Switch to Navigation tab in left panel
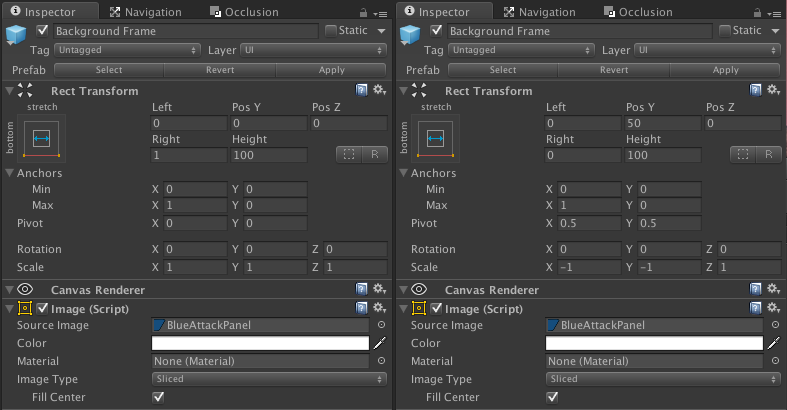Image resolution: width=787 pixels, height=410 pixels. click(x=146, y=12)
